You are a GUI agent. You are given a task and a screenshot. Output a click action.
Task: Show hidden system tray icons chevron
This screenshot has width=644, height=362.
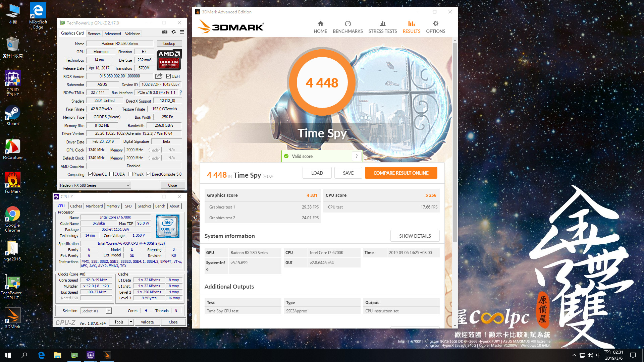click(574, 355)
